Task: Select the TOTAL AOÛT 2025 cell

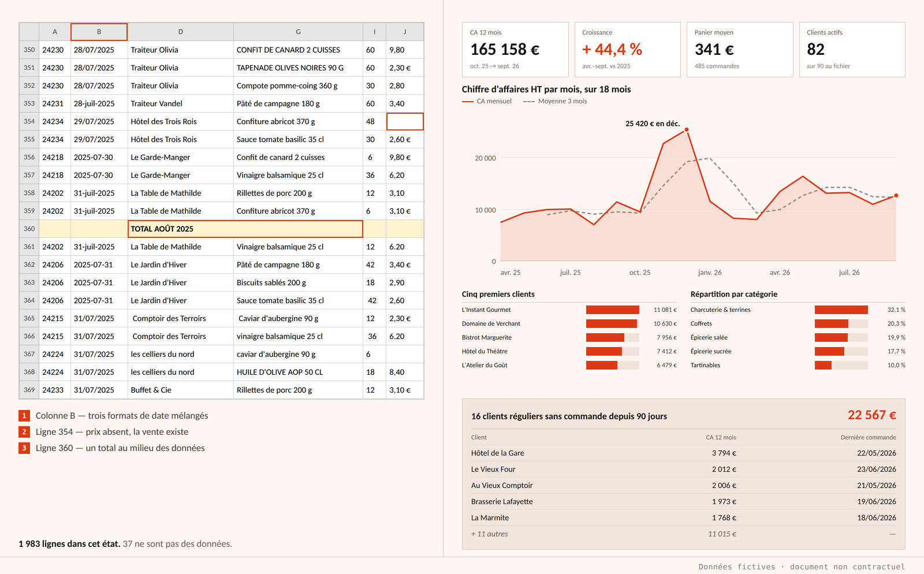Action: click(245, 229)
